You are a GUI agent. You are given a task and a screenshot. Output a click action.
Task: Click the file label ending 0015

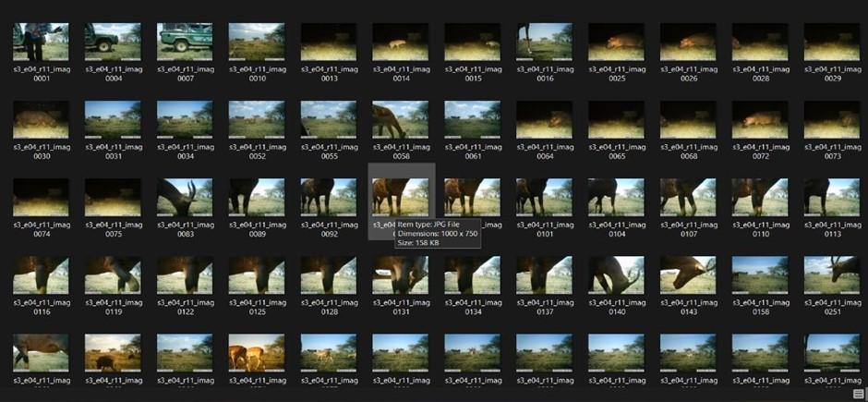[x=474, y=74]
